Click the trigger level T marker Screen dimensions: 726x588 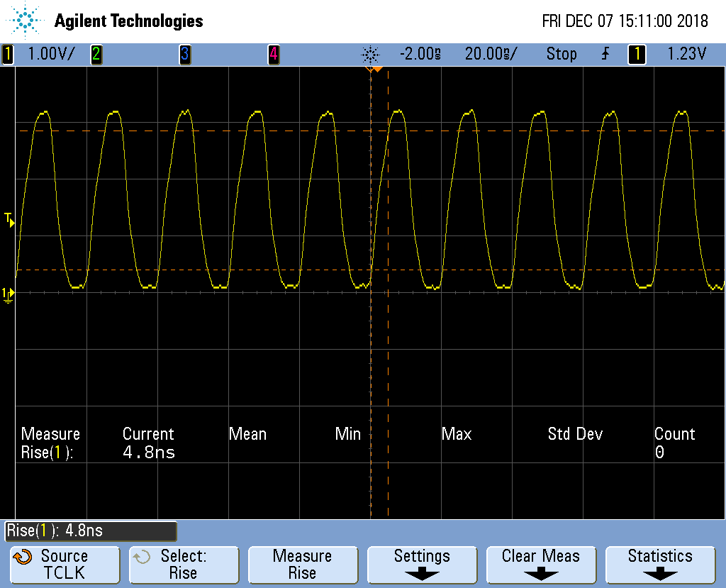(9, 219)
